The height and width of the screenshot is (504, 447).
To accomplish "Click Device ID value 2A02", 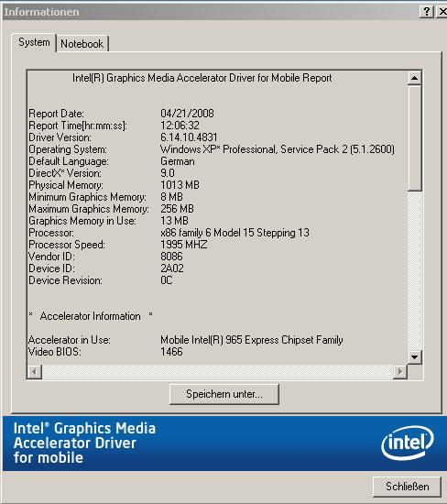I will [172, 268].
